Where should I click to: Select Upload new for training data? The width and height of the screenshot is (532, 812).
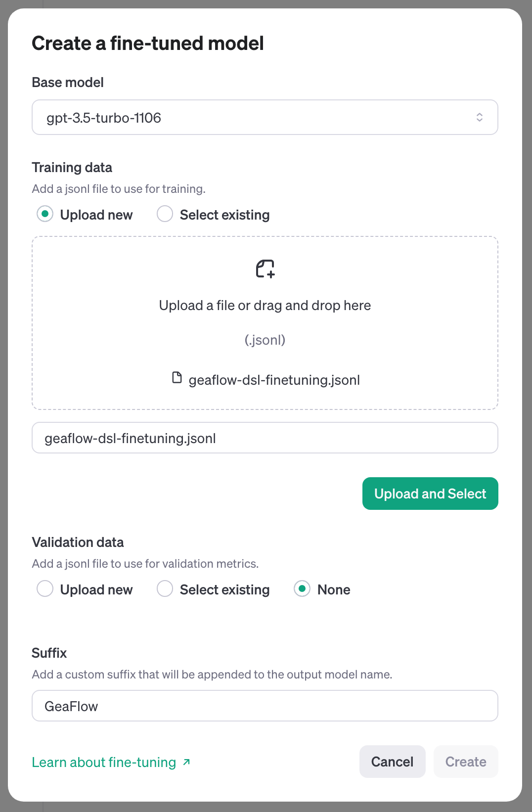[x=45, y=214]
